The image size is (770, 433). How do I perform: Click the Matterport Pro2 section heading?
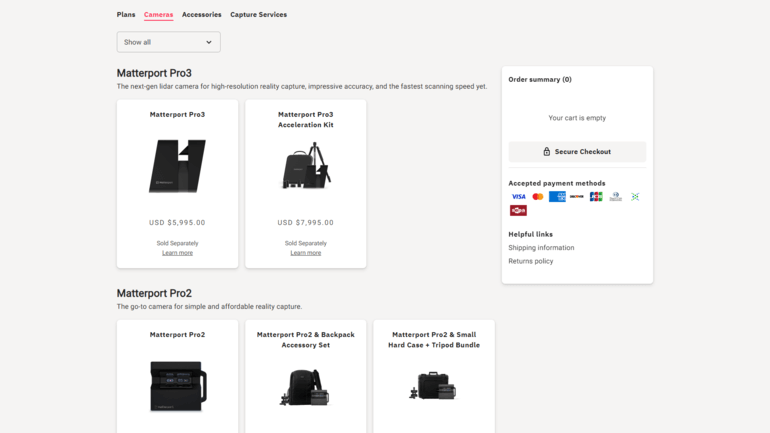click(x=154, y=293)
